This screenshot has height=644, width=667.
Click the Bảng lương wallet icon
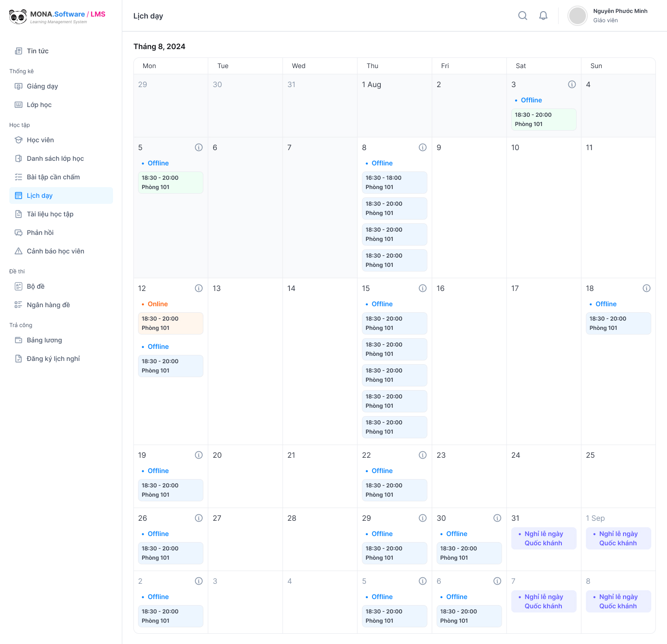point(19,340)
